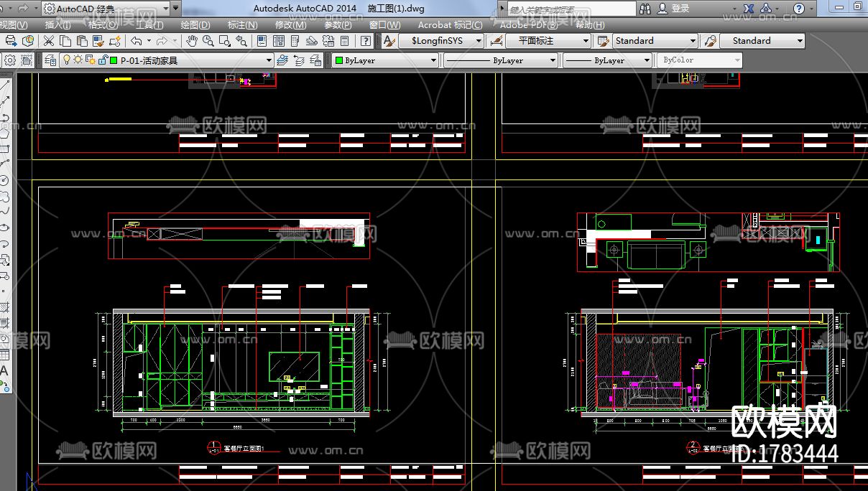Open the Standard table style dropdown
Screen dimensions: 868x491
[x=655, y=41]
